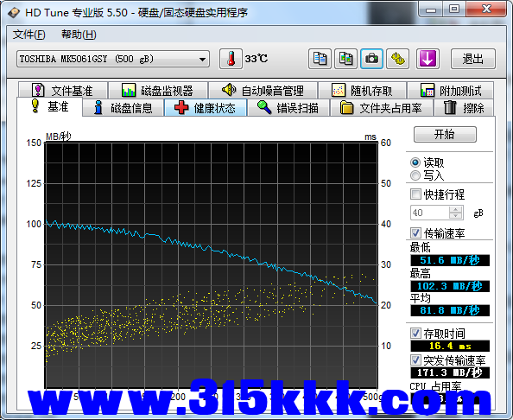
Task: Minimize the HD Tune window
Action: point(431,10)
